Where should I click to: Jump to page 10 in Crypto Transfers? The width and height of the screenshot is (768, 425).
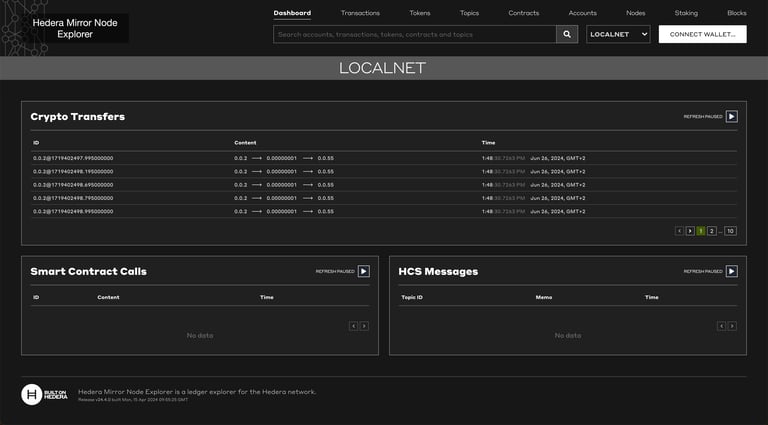click(730, 231)
